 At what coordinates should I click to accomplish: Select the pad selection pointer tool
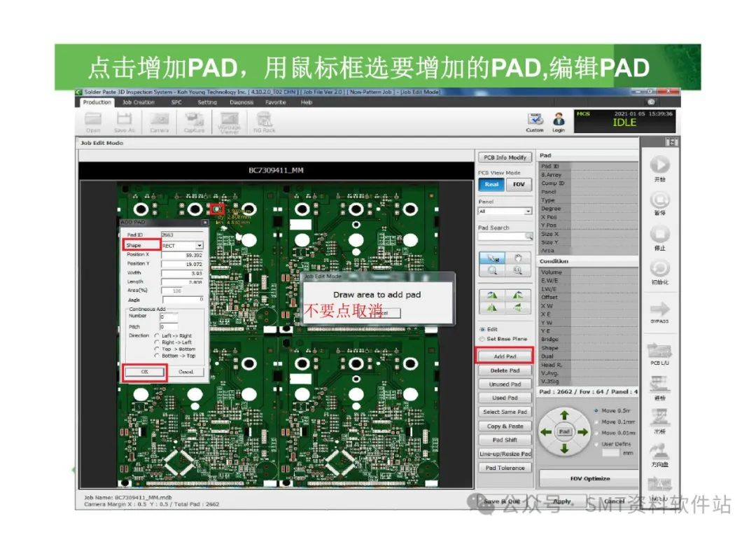click(492, 258)
